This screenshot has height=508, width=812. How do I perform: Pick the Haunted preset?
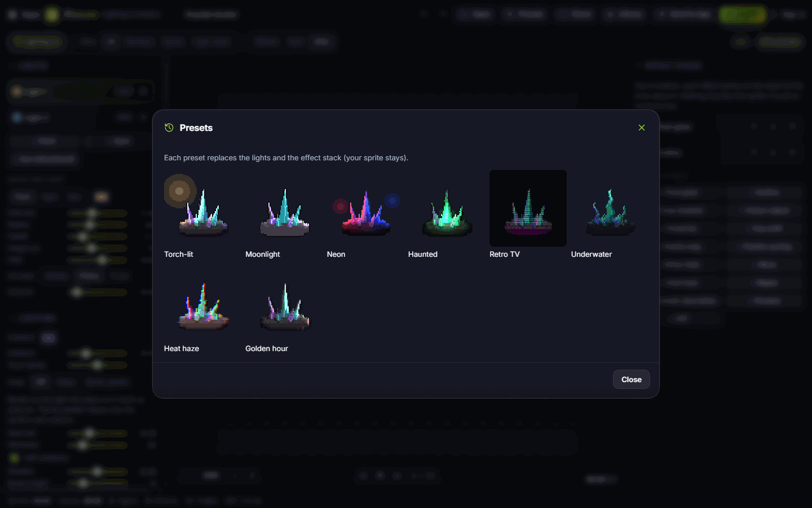(x=447, y=214)
